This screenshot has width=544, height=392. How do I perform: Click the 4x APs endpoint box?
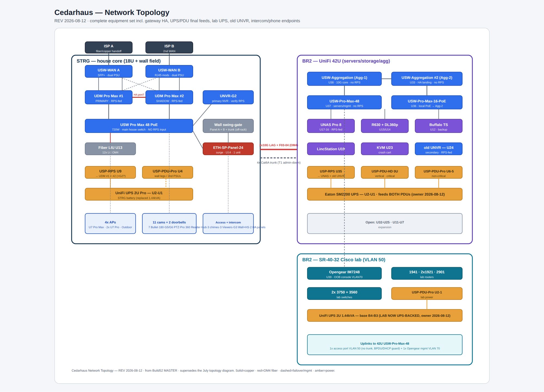[110, 224]
